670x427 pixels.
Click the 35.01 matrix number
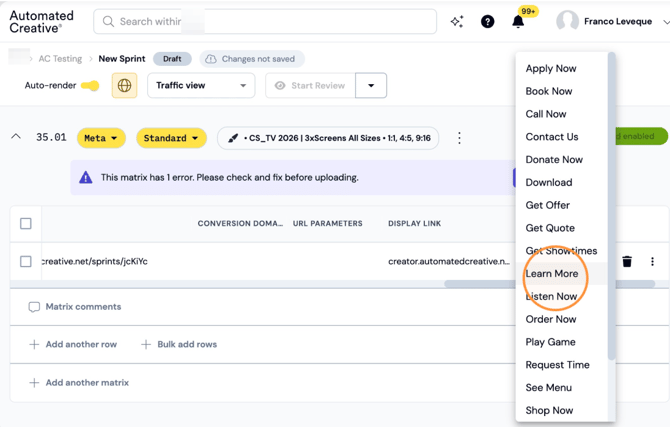(51, 137)
